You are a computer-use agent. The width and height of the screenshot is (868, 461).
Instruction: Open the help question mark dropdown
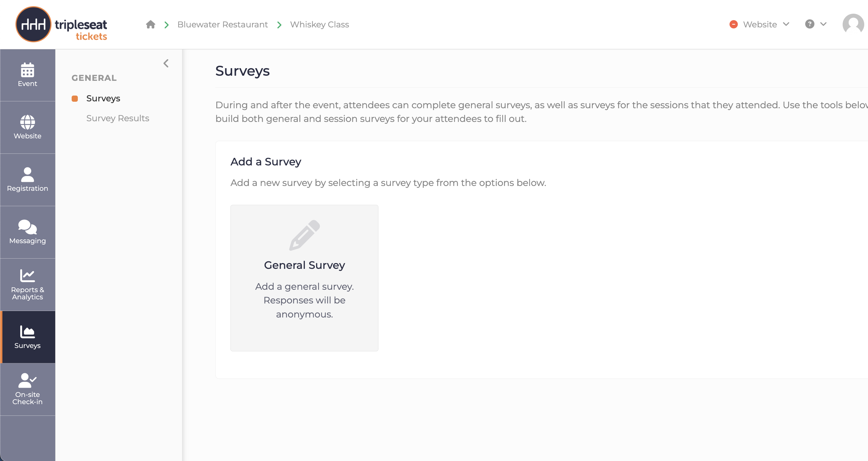(816, 24)
